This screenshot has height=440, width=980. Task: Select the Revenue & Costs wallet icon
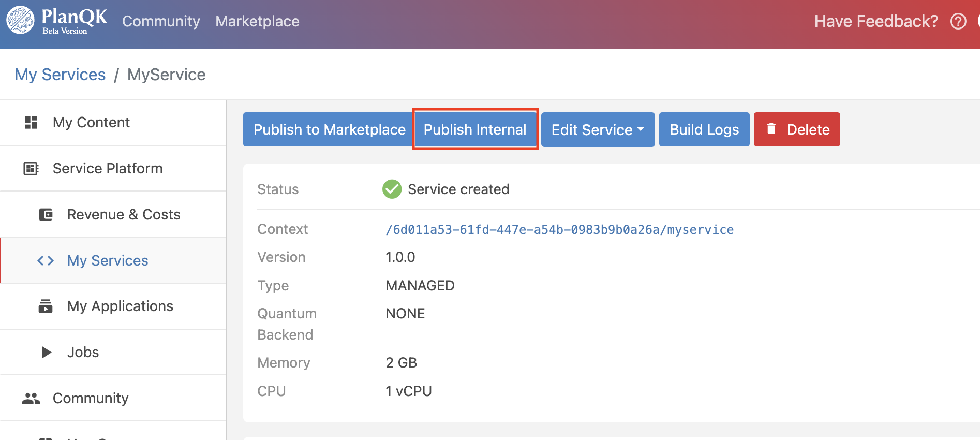click(x=46, y=214)
